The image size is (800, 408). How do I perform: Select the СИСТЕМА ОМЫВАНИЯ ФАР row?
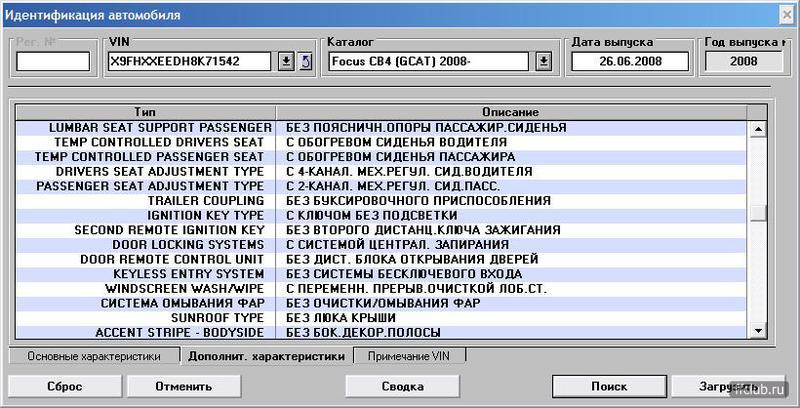[382, 303]
